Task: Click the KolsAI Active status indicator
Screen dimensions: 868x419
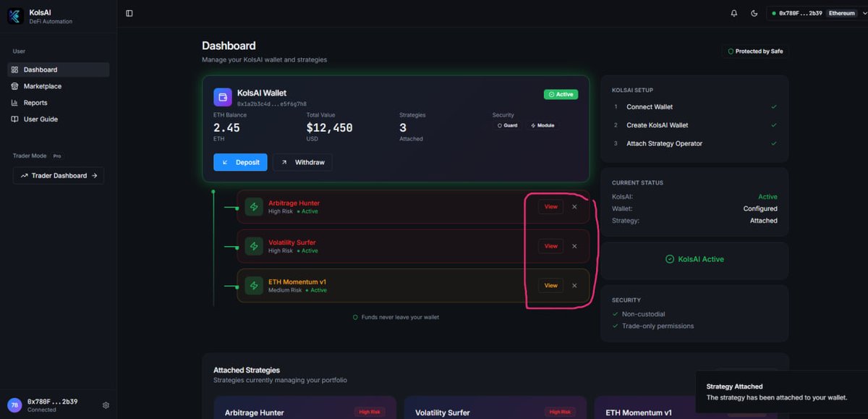Action: [694, 259]
